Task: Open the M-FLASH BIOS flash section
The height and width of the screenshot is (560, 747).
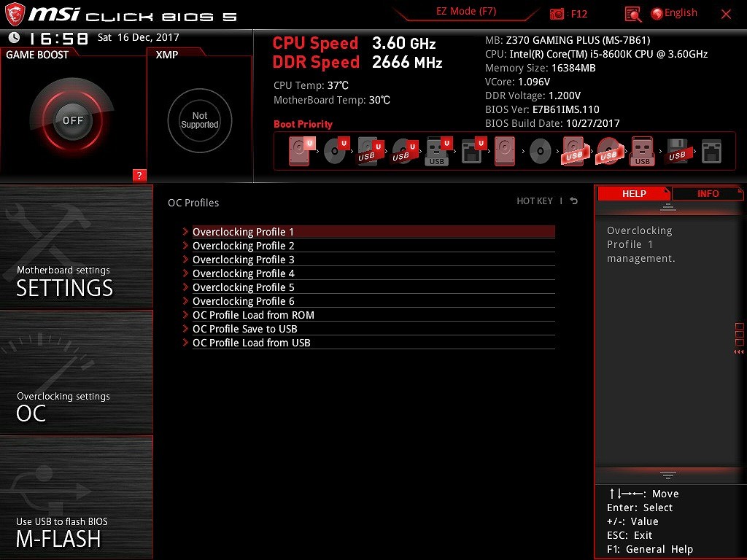Action: point(76,497)
